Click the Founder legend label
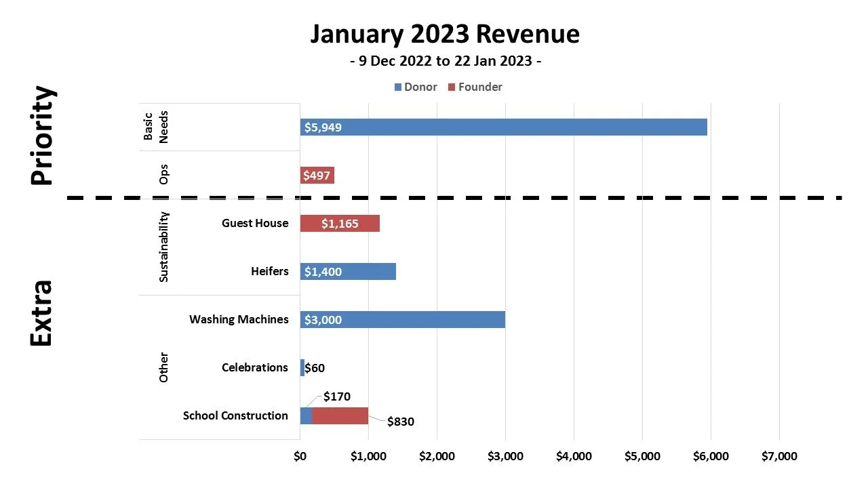Screen dimensions: 868x488 pyautogui.click(x=480, y=87)
